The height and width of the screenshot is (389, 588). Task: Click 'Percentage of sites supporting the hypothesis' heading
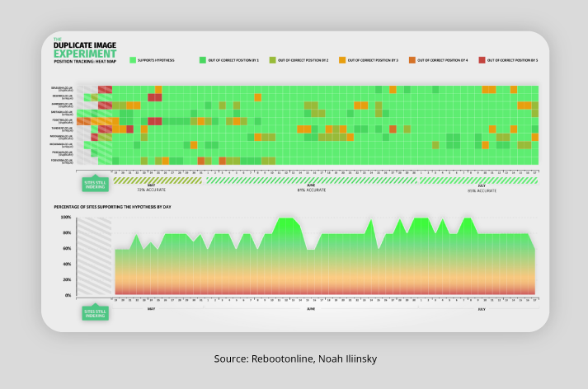112,205
